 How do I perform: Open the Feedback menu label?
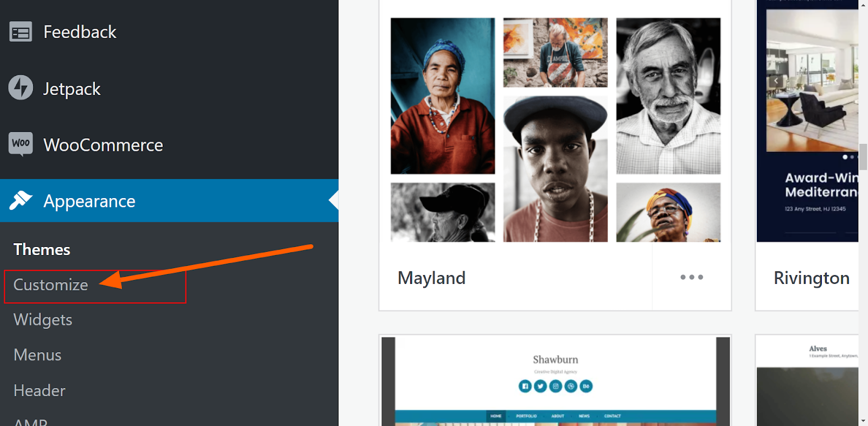pos(80,32)
